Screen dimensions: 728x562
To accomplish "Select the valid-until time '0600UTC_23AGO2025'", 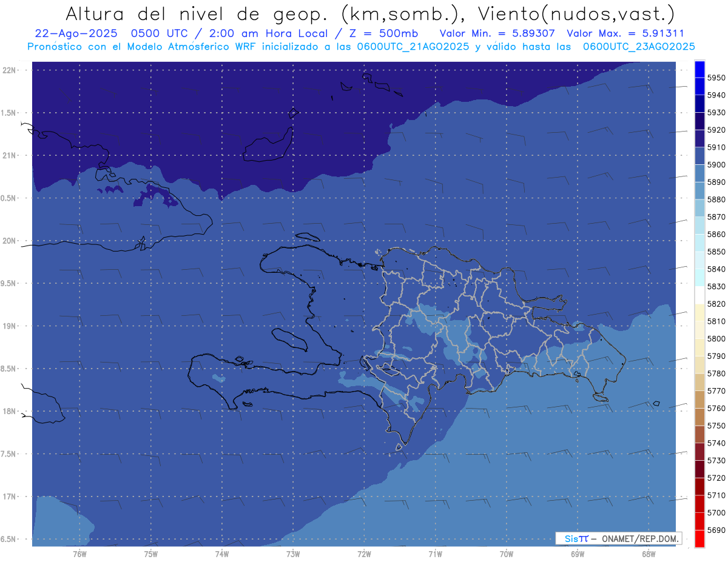I will coord(639,46).
